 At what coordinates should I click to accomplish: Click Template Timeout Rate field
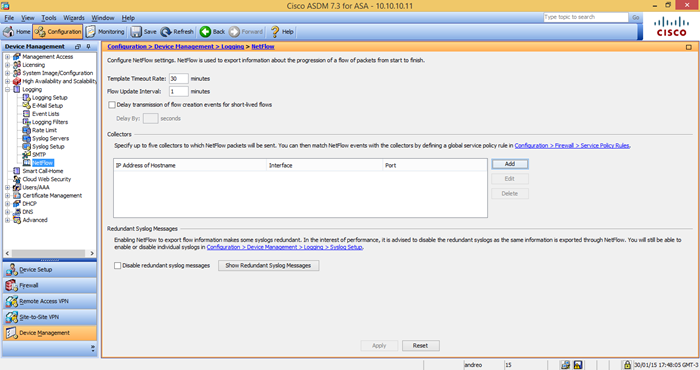click(178, 79)
